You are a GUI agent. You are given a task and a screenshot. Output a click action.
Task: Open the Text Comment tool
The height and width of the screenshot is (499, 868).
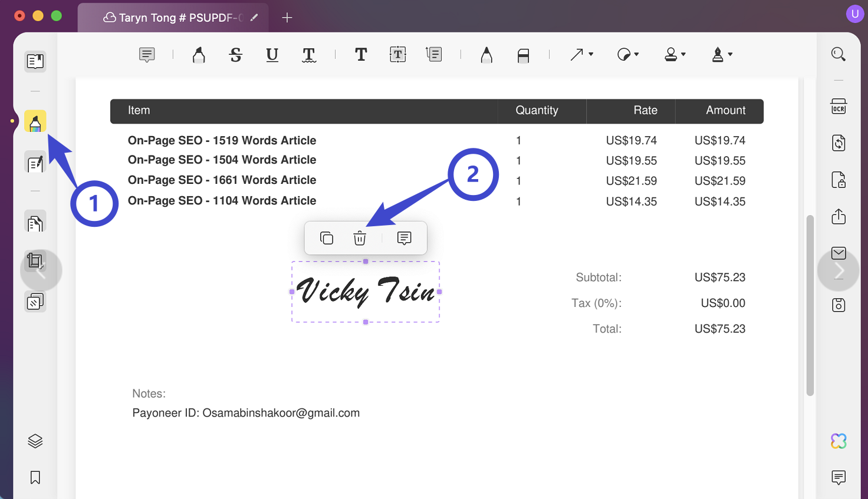pos(147,54)
